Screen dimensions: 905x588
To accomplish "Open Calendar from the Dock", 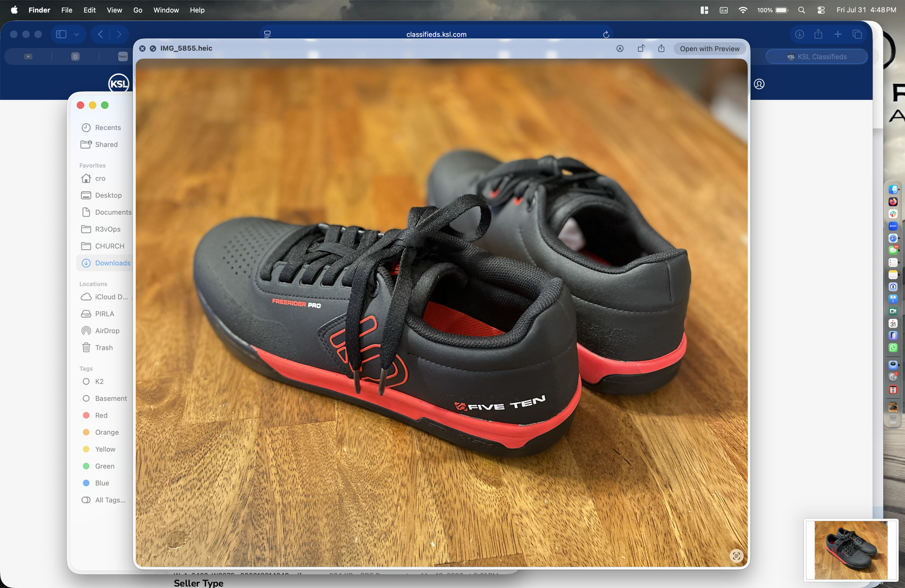I will (893, 323).
